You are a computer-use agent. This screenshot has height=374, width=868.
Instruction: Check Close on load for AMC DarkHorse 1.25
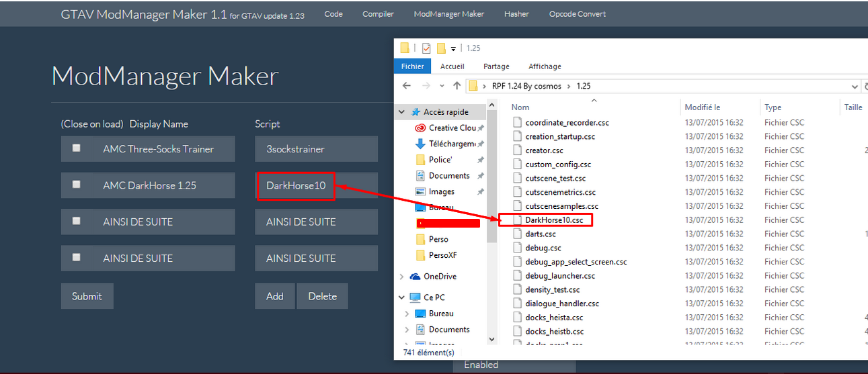[x=76, y=184]
